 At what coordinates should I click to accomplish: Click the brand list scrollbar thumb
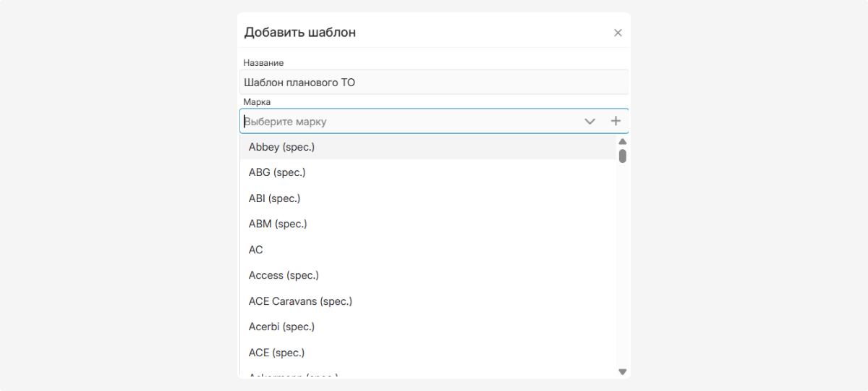click(622, 156)
